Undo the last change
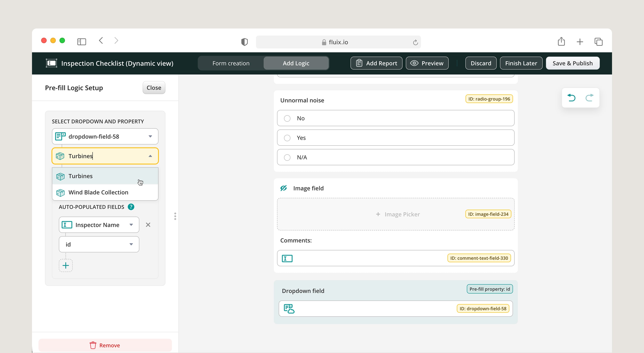Screen dimensions: 644x353 [571, 98]
